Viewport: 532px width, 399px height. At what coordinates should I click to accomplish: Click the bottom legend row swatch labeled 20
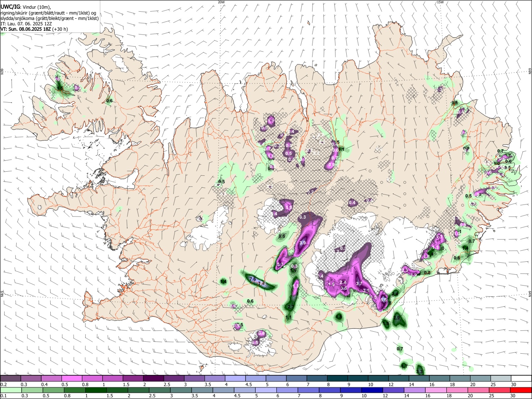coord(478,390)
